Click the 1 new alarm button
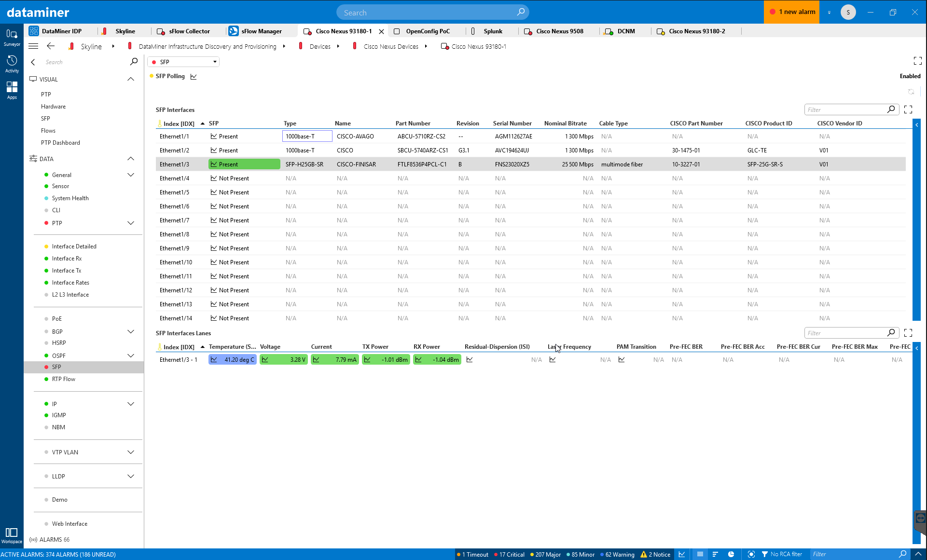This screenshot has width=927, height=560. [792, 12]
